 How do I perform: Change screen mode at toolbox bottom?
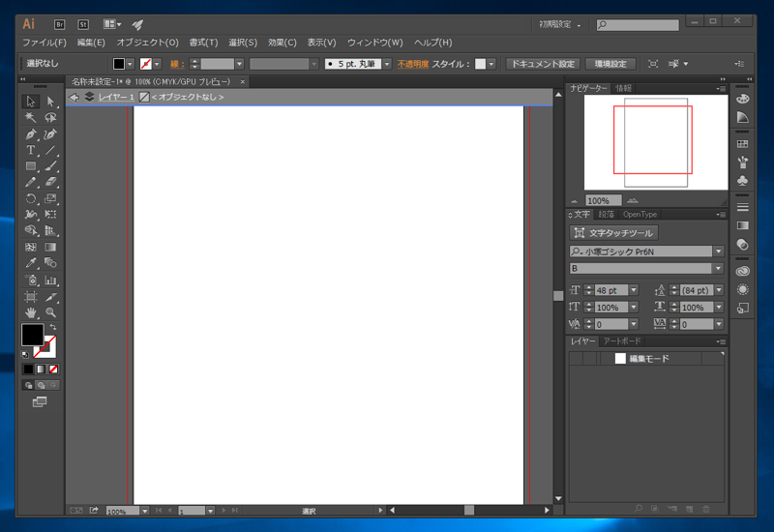[40, 401]
